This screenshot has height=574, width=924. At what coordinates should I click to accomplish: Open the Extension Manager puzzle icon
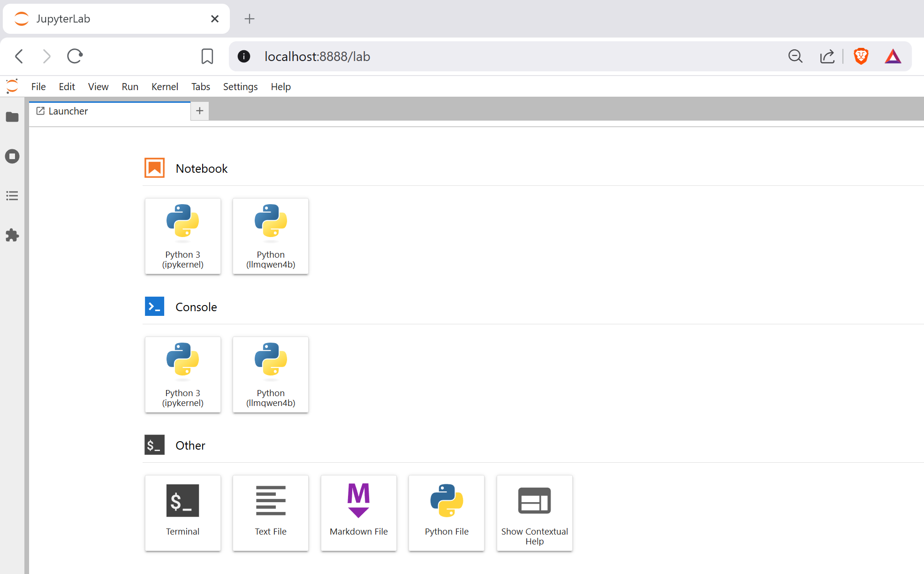point(12,235)
